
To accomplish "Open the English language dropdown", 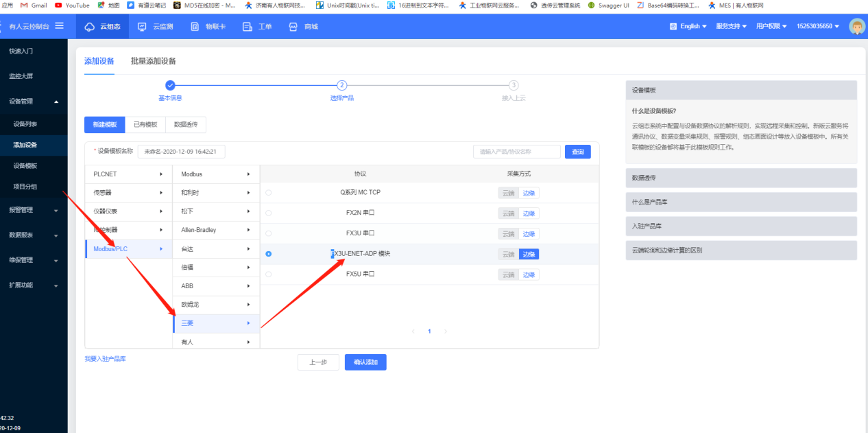I will pyautogui.click(x=688, y=26).
